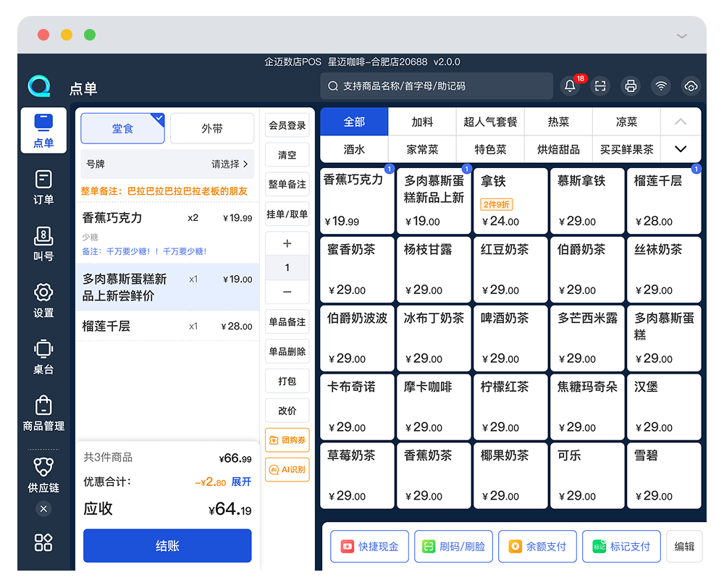Image resolution: width=724 pixels, height=588 pixels.
Task: Expand more categories with the down chevron
Action: (681, 149)
